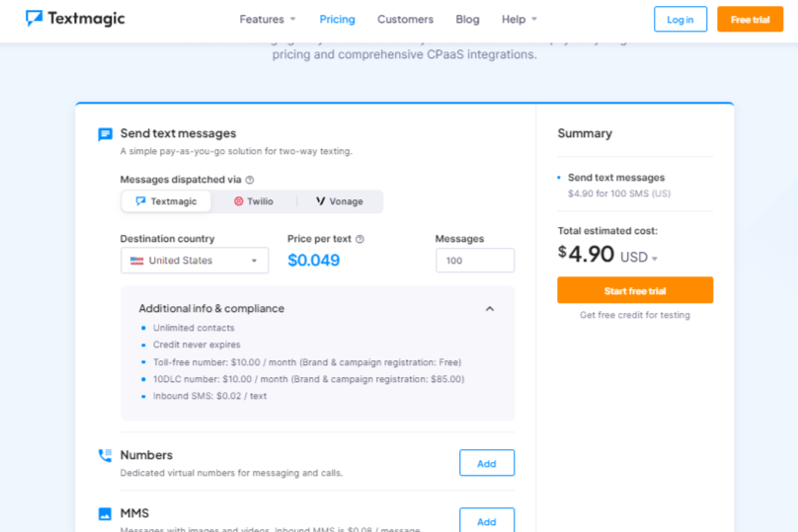Open the Help dropdown menu
Image resolution: width=798 pixels, height=532 pixels.
click(519, 20)
